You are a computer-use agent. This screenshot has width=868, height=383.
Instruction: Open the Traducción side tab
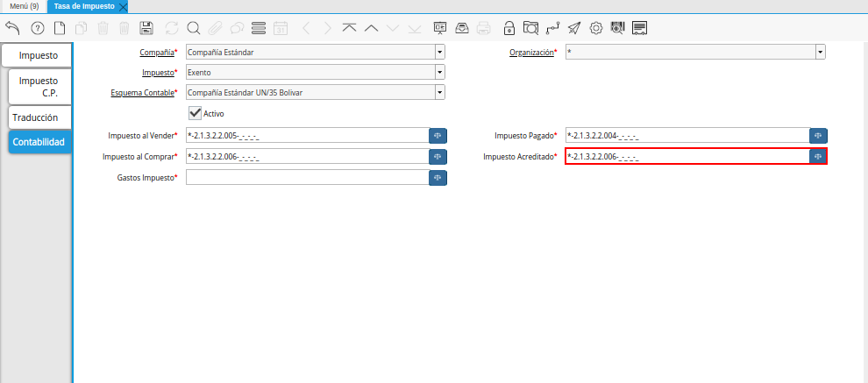pos(39,117)
